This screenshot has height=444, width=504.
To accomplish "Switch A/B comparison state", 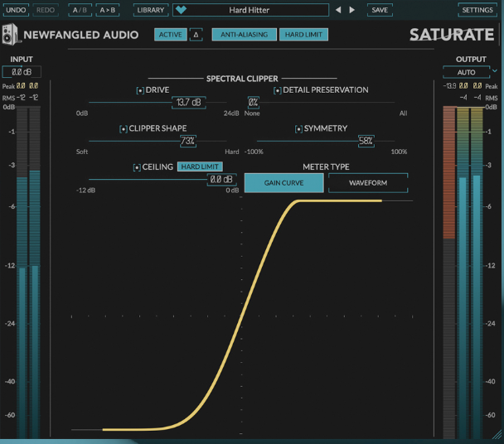I will pos(80,10).
